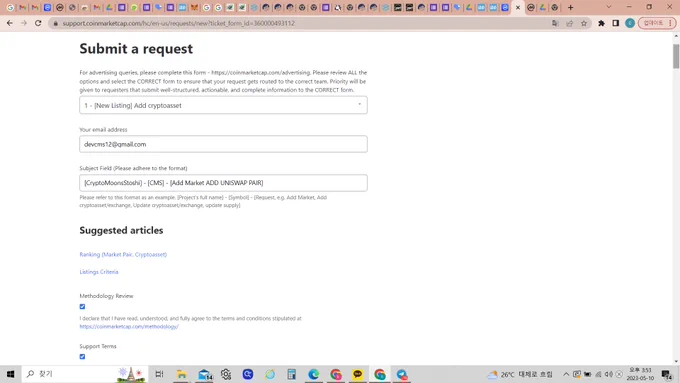The height and width of the screenshot is (383, 680).
Task: Select the active Chrome taskbar icon
Action: pyautogui.click(x=380, y=374)
